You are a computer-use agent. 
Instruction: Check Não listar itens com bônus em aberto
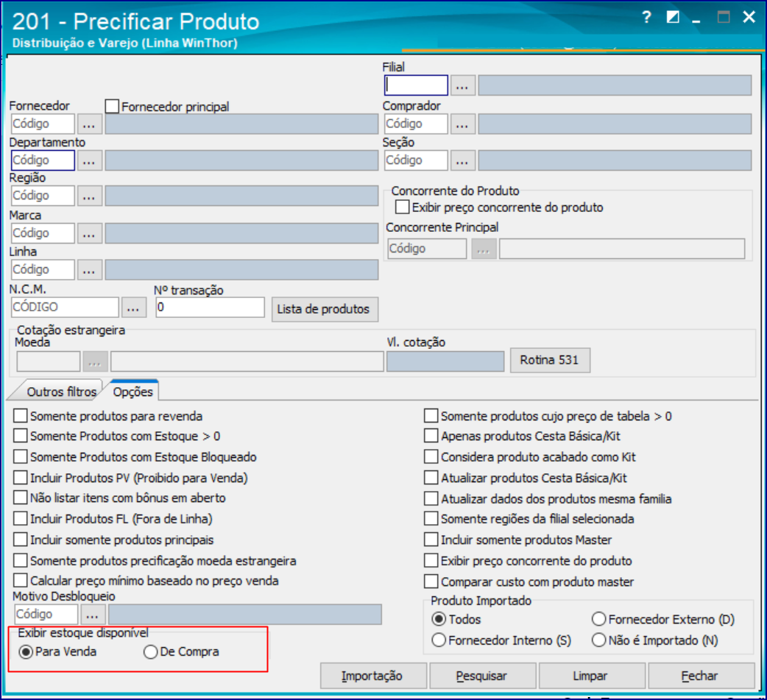[x=21, y=498]
